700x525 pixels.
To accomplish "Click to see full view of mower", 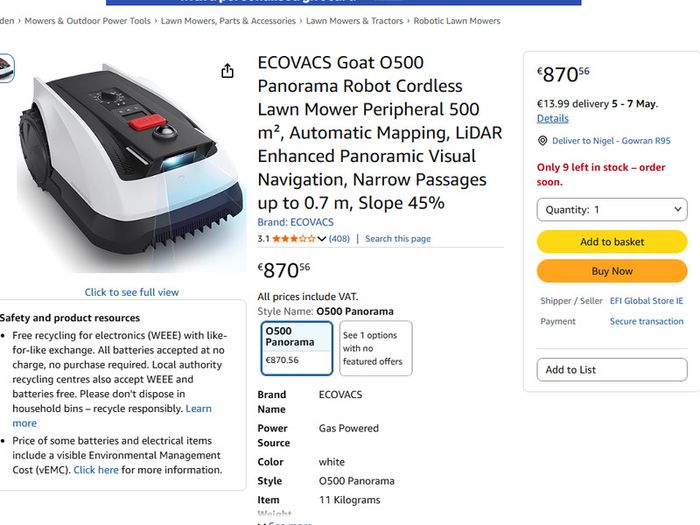I will (132, 292).
